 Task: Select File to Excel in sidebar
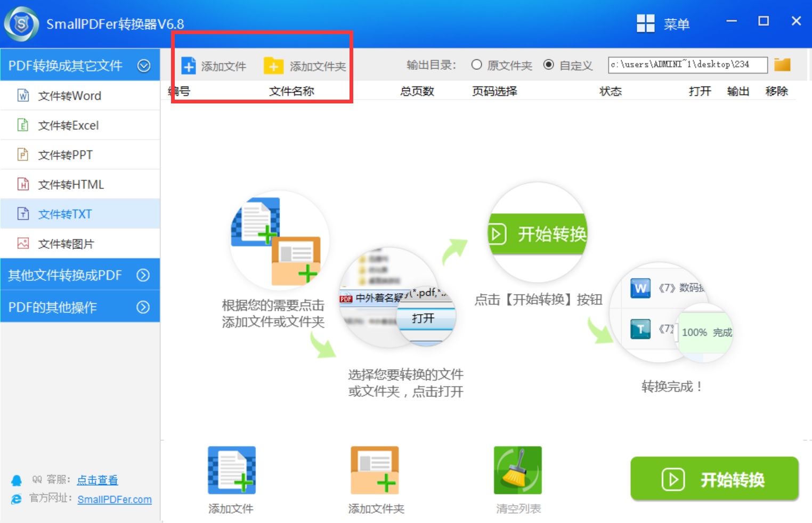[68, 126]
